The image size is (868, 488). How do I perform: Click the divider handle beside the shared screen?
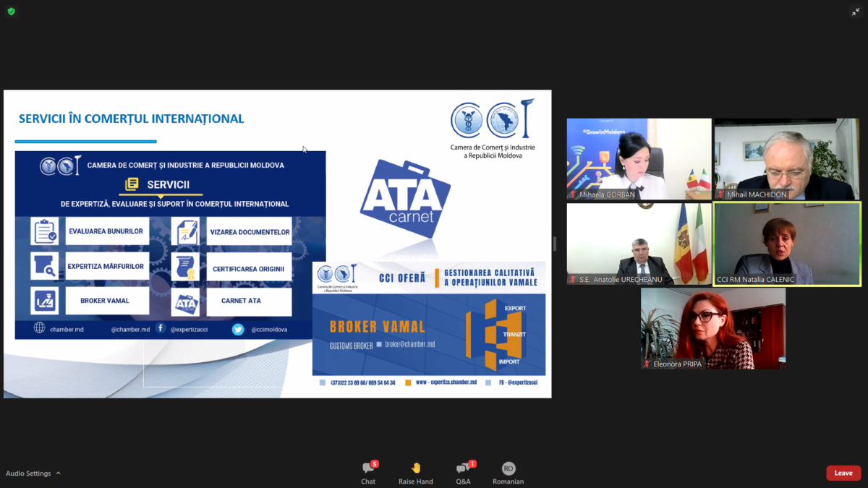pos(556,244)
